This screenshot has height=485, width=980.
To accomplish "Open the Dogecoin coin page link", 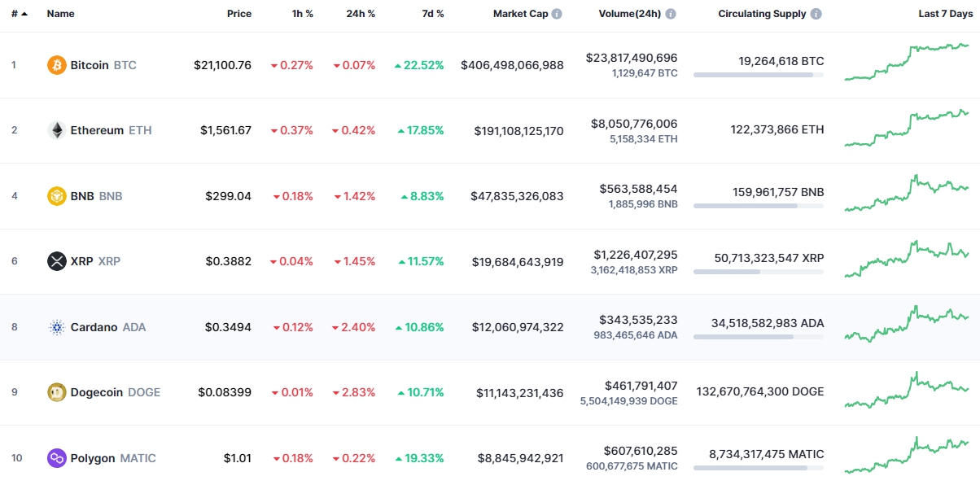I will pyautogui.click(x=116, y=392).
